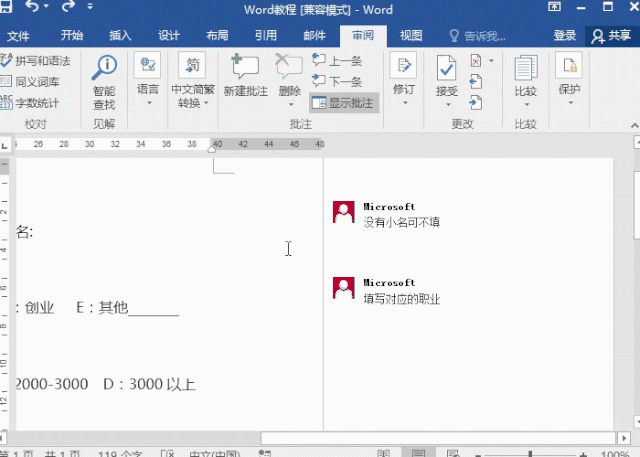Select comment 填写对应的职业
This screenshot has width=640, height=457.
(402, 299)
